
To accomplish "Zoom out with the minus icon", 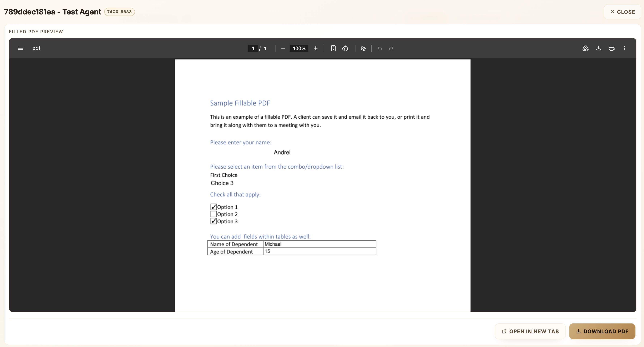I will coord(283,48).
